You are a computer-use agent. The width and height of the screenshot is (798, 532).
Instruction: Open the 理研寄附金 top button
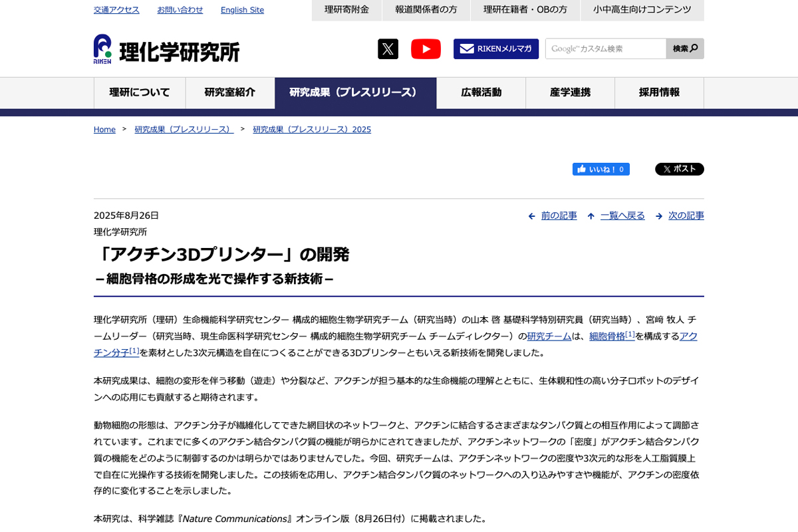click(346, 10)
